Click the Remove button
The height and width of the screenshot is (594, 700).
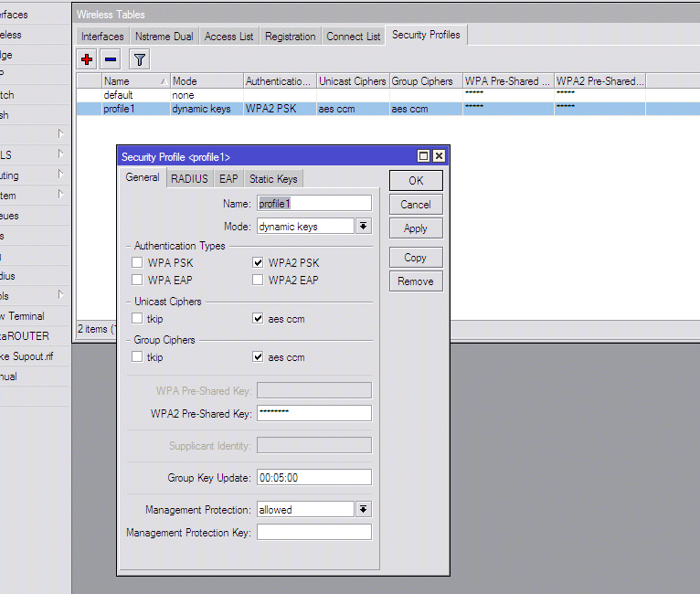pyautogui.click(x=416, y=281)
